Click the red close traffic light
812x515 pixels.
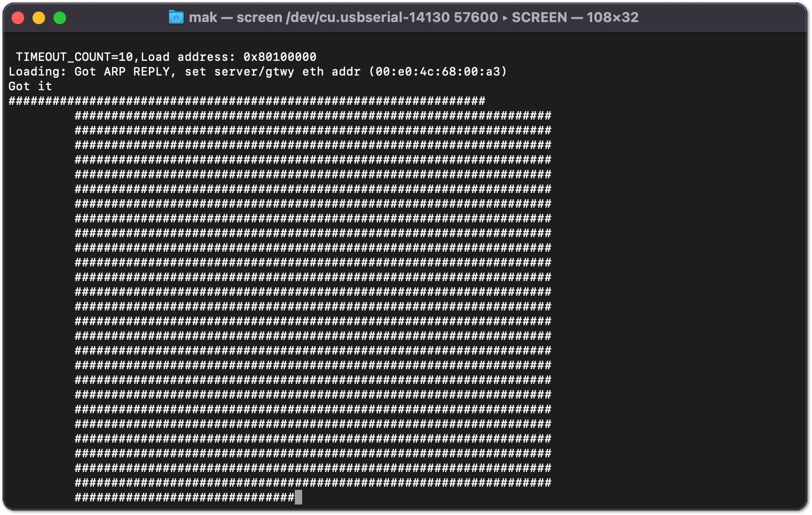18,17
